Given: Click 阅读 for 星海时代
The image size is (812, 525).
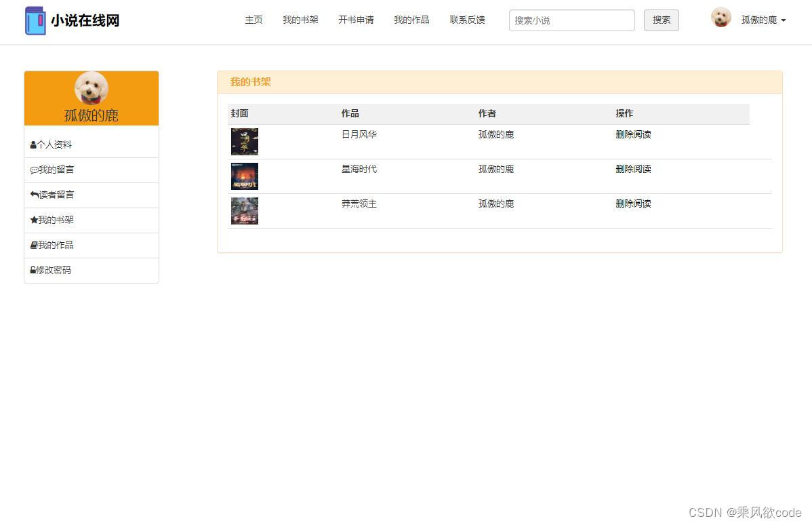Looking at the screenshot, I should click(643, 170).
